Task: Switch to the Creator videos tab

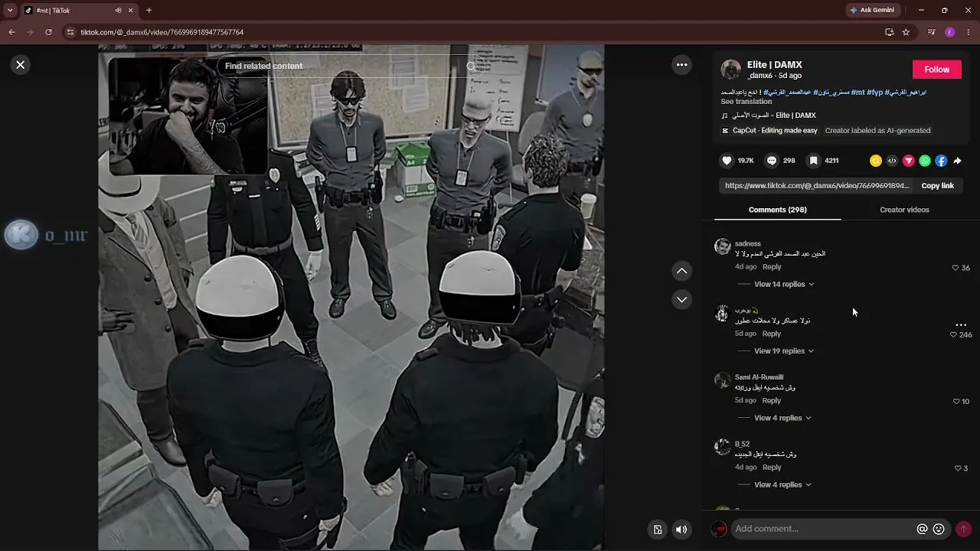Action: tap(904, 210)
